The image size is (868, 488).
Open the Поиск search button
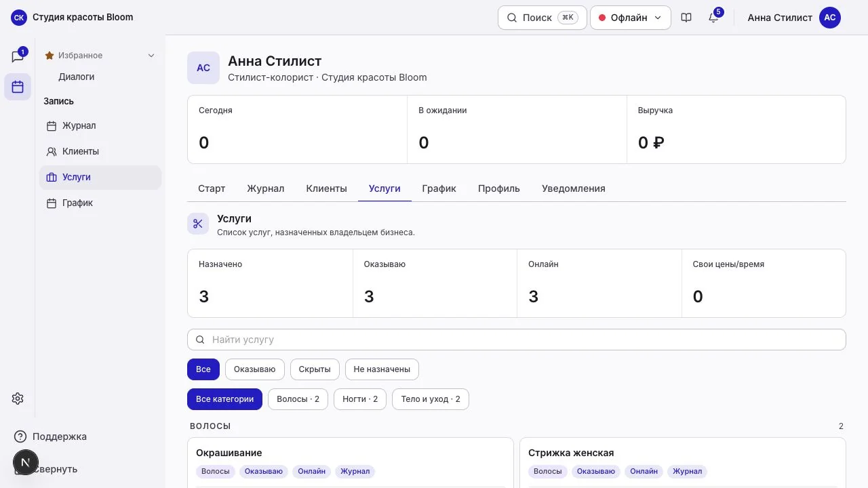542,18
